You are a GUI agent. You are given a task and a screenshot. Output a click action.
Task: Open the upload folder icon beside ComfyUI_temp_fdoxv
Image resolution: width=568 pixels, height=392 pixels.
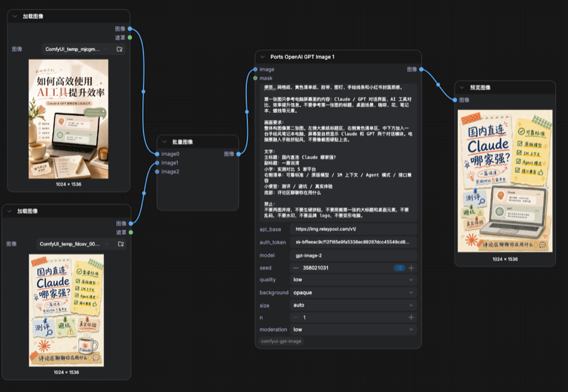pos(121,244)
